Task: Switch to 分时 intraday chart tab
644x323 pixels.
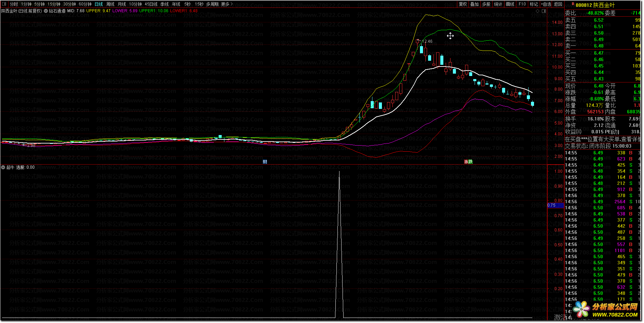Action: [14, 4]
